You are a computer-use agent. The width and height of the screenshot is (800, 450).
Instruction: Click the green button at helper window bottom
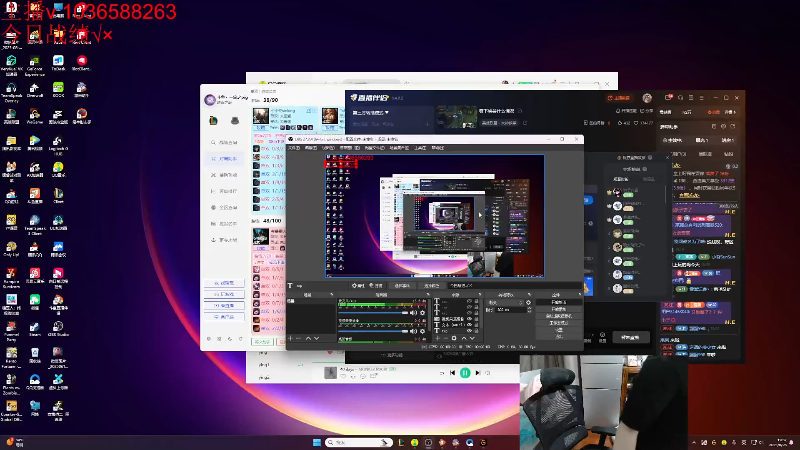tap(262, 342)
